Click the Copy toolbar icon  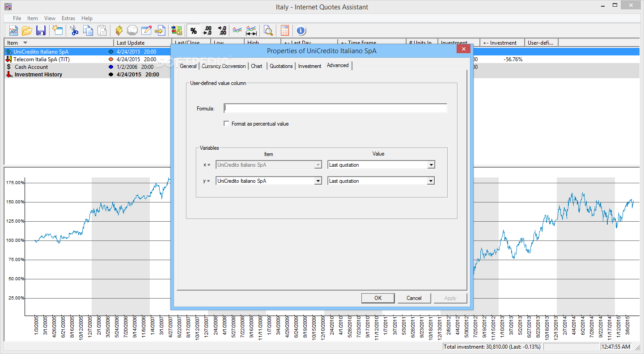pyautogui.click(x=88, y=30)
